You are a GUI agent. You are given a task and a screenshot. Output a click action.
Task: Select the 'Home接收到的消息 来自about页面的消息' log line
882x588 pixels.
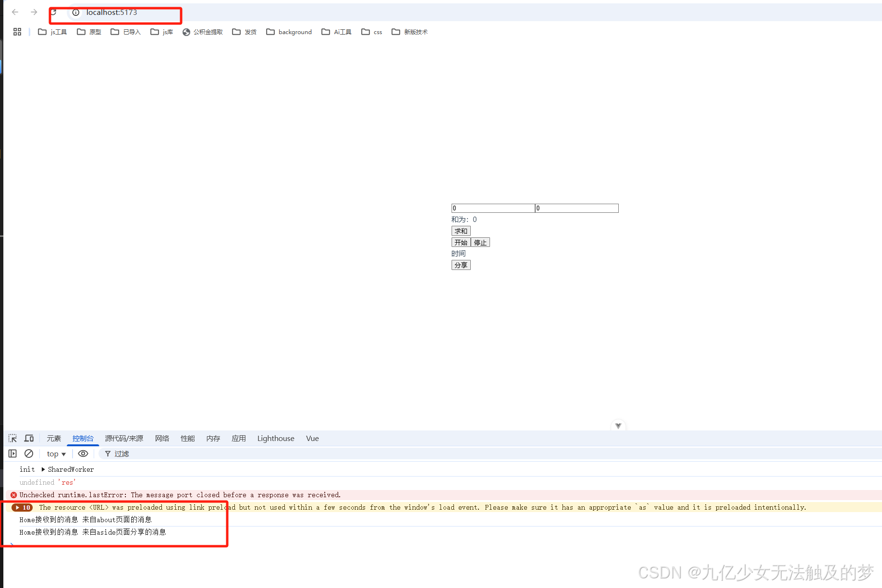pos(86,520)
